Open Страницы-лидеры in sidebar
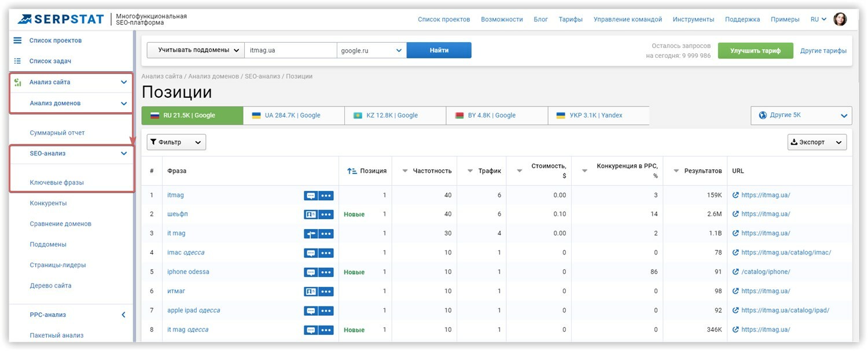 [58, 265]
